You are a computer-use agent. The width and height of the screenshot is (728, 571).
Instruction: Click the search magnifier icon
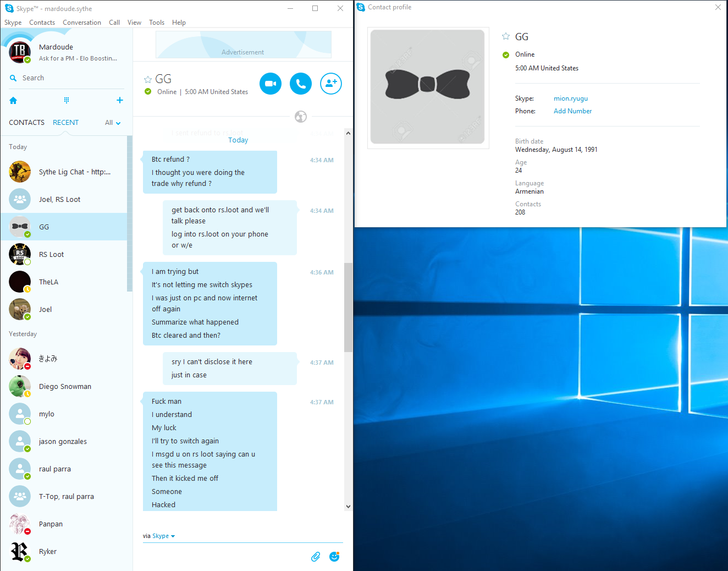13,78
